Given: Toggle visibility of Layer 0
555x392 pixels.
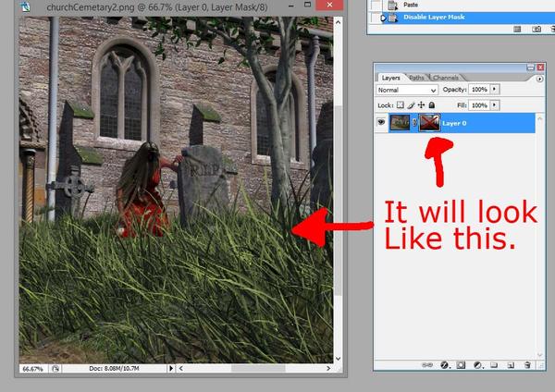Looking at the screenshot, I should [x=381, y=122].
